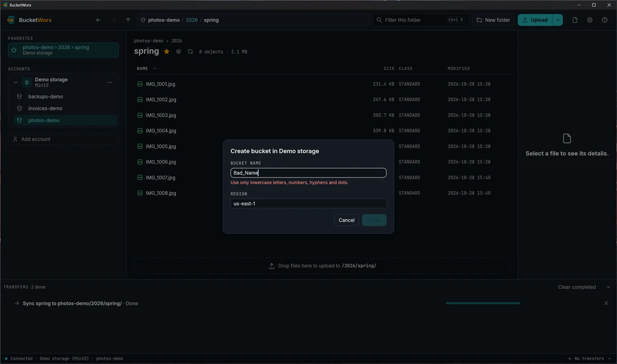This screenshot has height=364, width=617.
Task: Navigate up one folder level
Action: [x=128, y=20]
